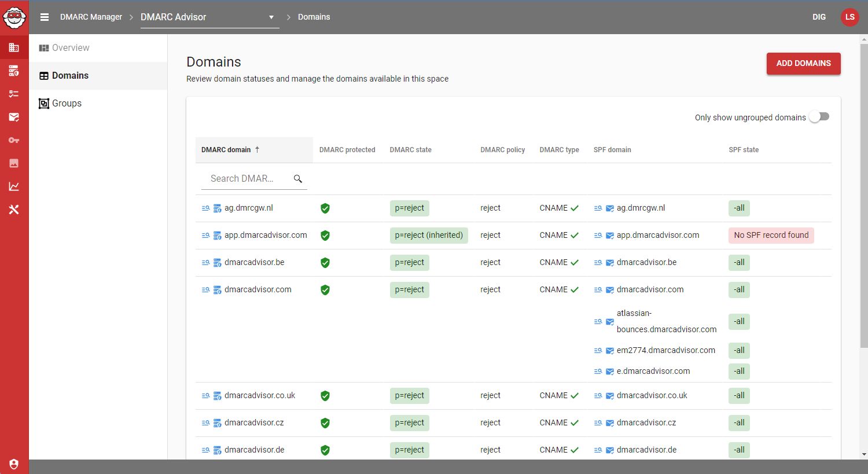Click the Domains breadcrumb in top bar

[314, 17]
